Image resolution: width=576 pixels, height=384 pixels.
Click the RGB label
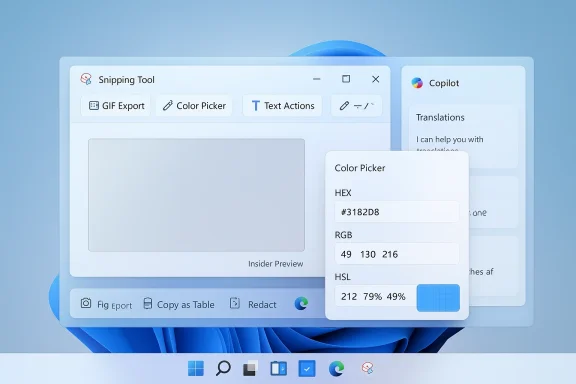343,235
